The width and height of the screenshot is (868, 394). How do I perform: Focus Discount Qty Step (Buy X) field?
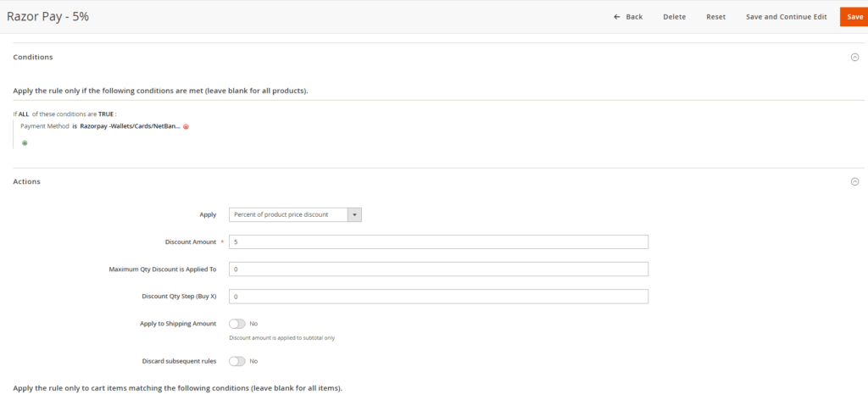tap(438, 297)
